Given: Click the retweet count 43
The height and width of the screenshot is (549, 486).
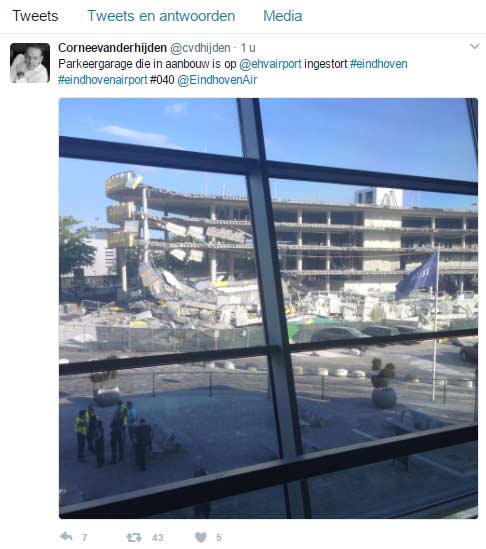Looking at the screenshot, I should pos(158,537).
